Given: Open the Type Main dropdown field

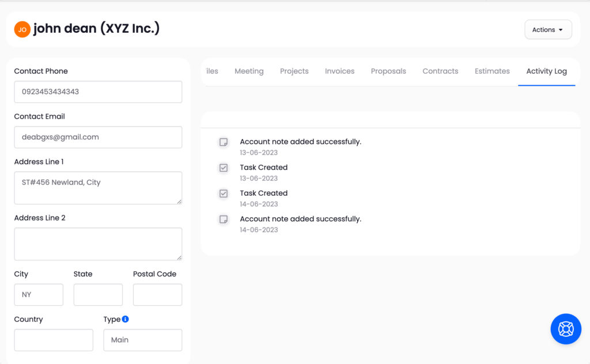Looking at the screenshot, I should (x=142, y=340).
